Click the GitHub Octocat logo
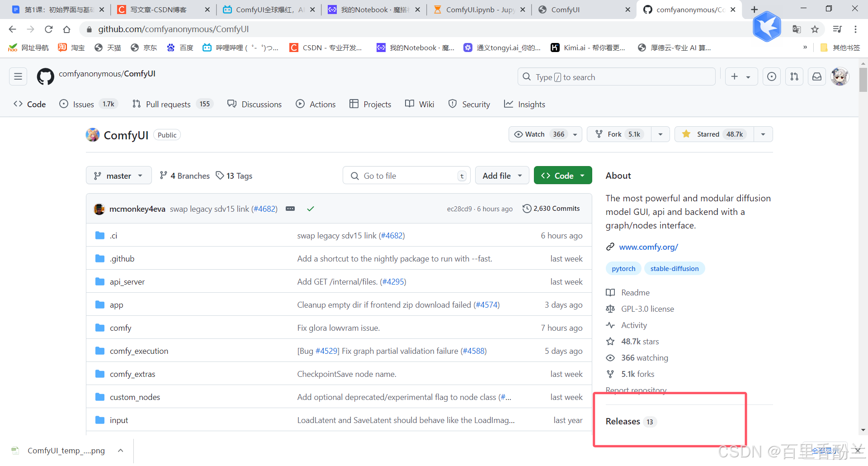The width and height of the screenshot is (868, 466). pyautogui.click(x=45, y=76)
